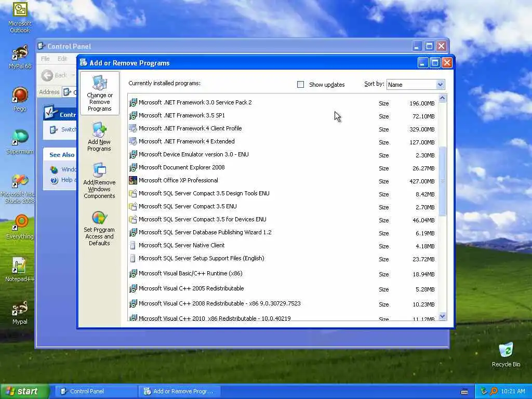Select Everything desktop shortcut
Screen dimensions: 532x399
click(x=20, y=227)
